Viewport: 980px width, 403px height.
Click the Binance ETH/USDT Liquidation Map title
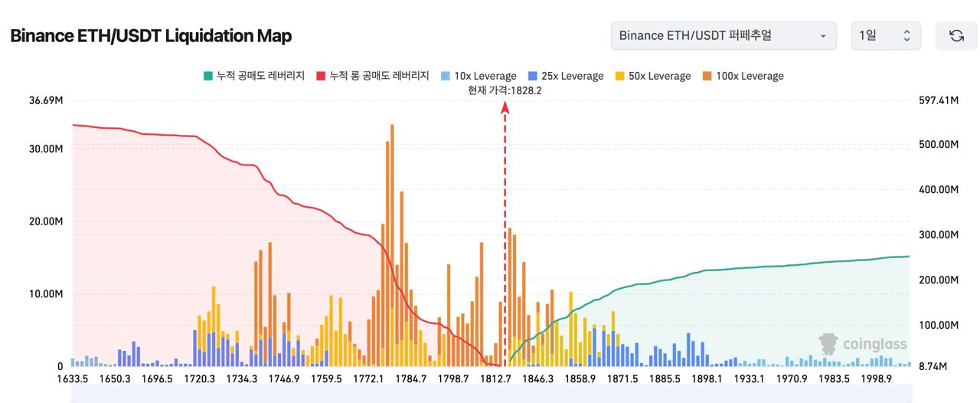coord(151,36)
